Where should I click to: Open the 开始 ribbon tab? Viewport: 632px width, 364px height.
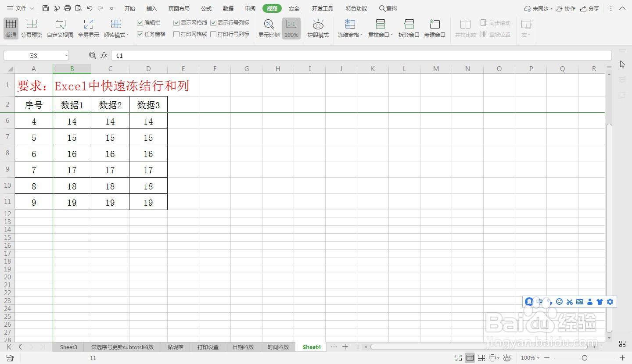[x=130, y=9]
